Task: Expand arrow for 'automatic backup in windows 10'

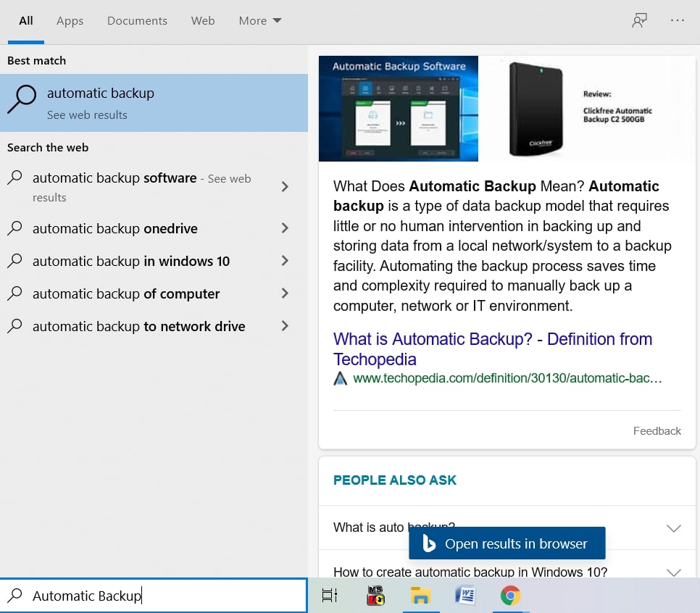Action: point(285,261)
